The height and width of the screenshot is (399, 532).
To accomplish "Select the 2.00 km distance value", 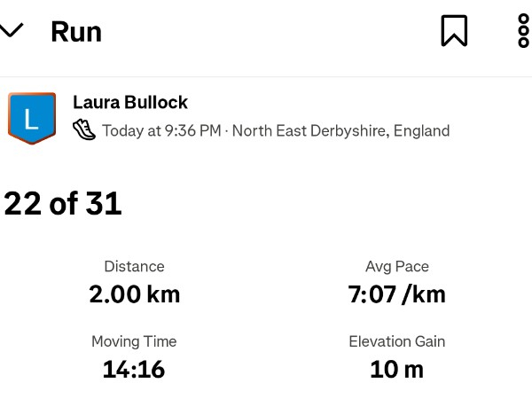I will point(134,294).
